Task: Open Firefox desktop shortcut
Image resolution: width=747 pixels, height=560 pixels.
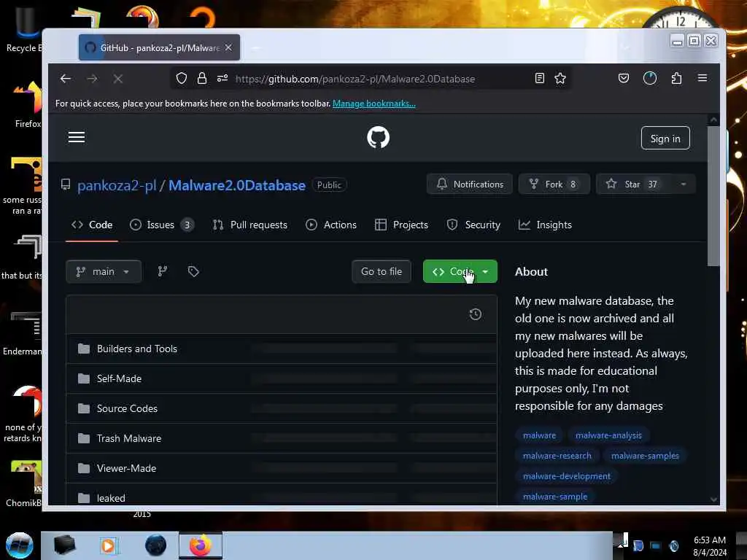Action: click(26, 105)
